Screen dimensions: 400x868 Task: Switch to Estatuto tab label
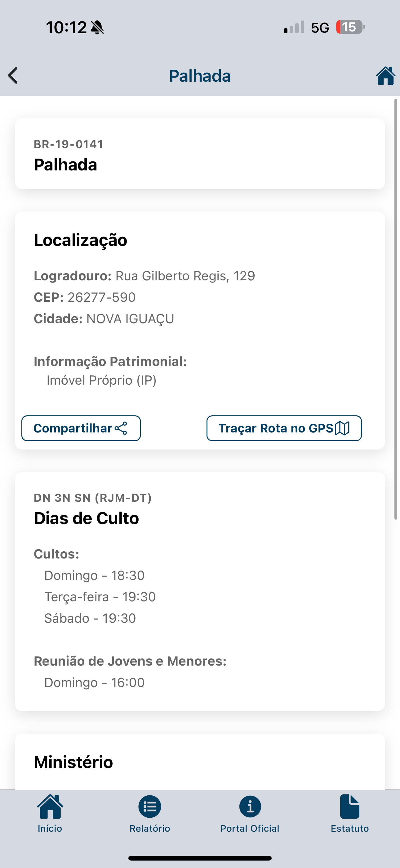tap(349, 828)
